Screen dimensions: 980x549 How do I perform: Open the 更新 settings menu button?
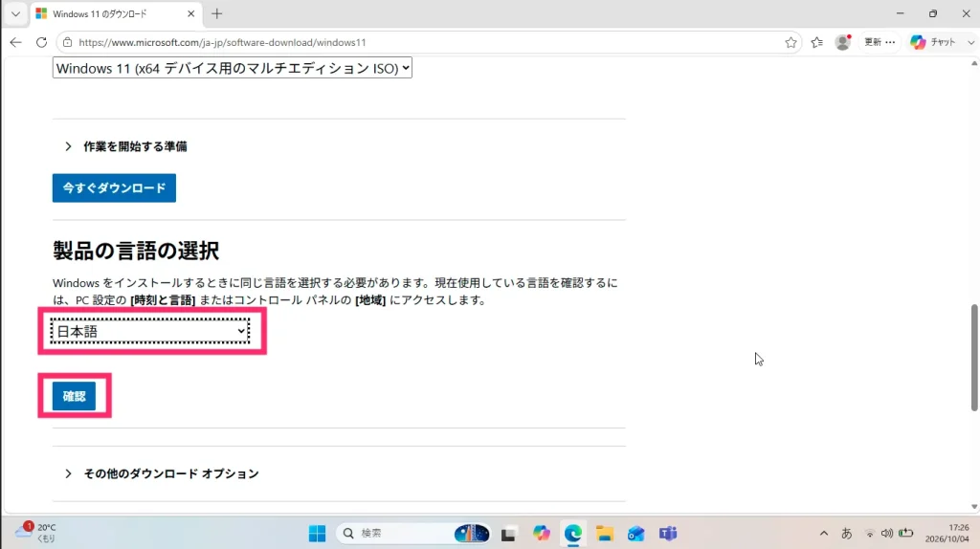[x=880, y=42]
